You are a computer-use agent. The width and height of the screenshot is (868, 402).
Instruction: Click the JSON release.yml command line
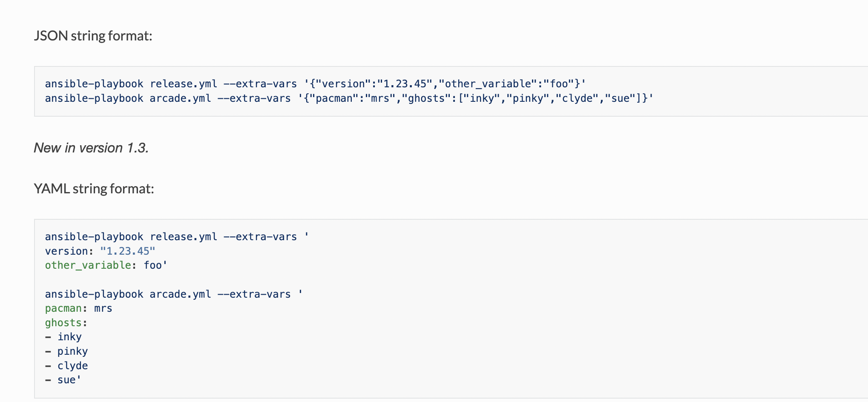(x=315, y=84)
